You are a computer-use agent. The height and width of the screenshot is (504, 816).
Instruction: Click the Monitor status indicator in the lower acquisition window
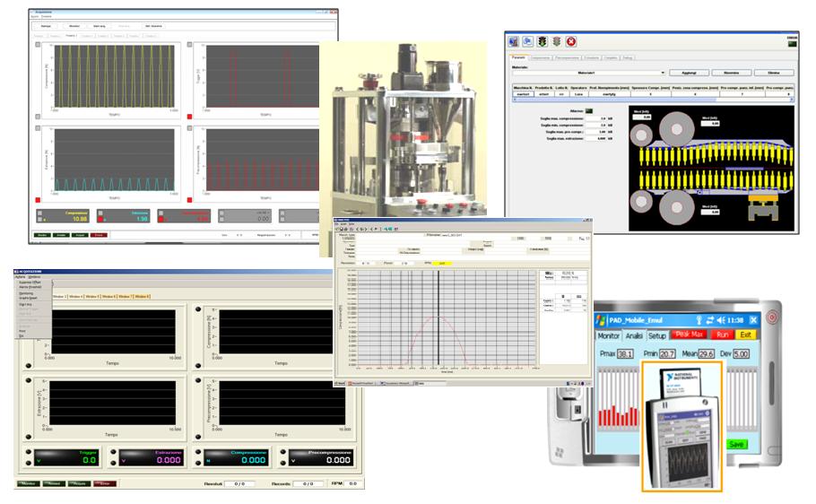28,483
